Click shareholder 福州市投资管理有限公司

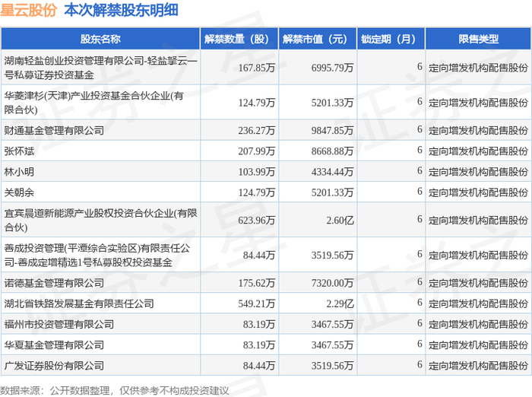[59, 324]
